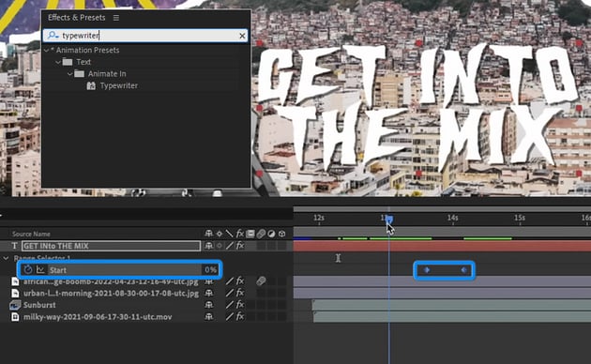Select the Typewriter preset icon
The image size is (591, 364).
tap(91, 85)
